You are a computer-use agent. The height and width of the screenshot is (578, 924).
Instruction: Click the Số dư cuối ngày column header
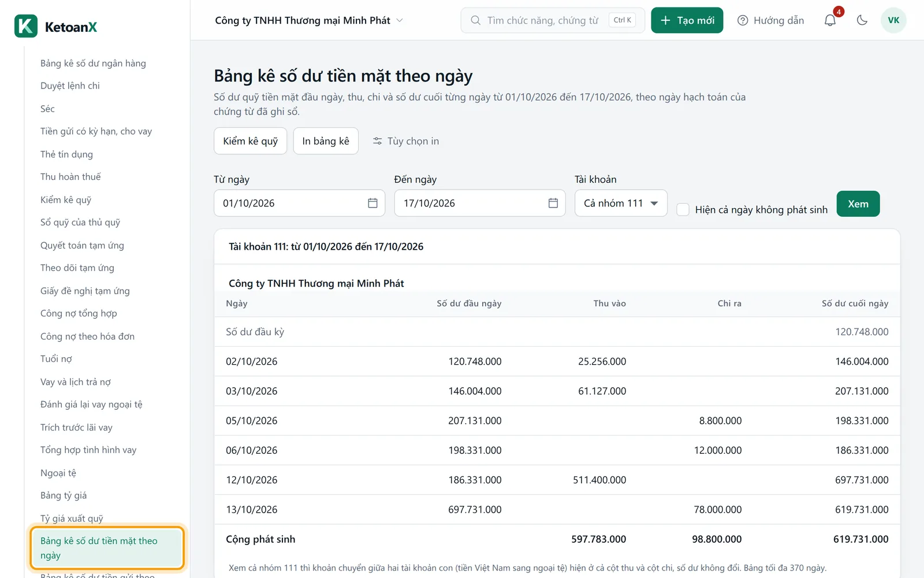tap(855, 303)
